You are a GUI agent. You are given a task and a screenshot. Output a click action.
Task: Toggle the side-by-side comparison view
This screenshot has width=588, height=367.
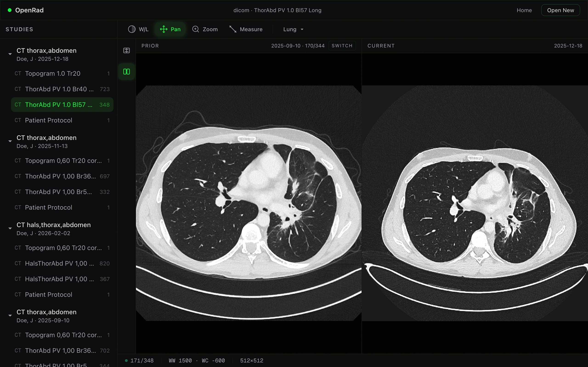pos(126,71)
